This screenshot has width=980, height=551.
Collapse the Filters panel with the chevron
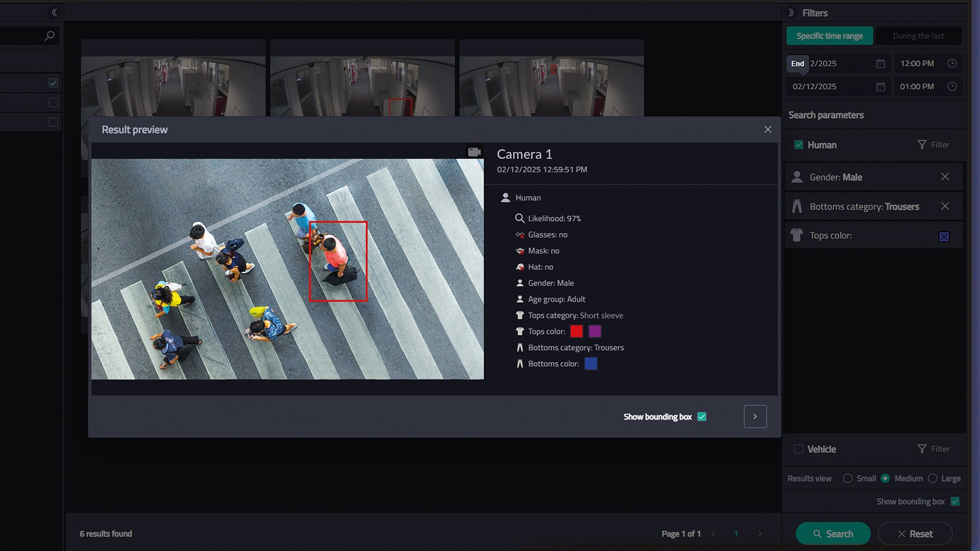click(791, 13)
